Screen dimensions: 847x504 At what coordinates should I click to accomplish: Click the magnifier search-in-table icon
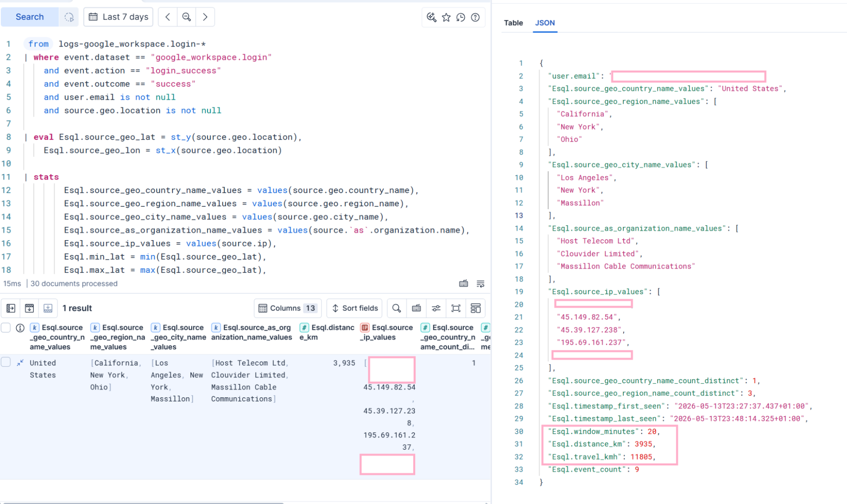coord(396,308)
